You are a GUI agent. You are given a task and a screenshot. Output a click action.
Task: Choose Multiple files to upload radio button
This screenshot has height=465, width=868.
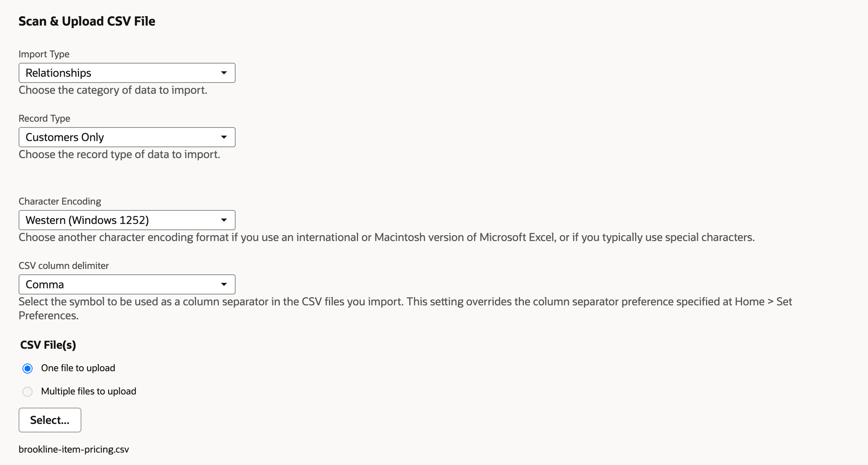[x=28, y=391]
